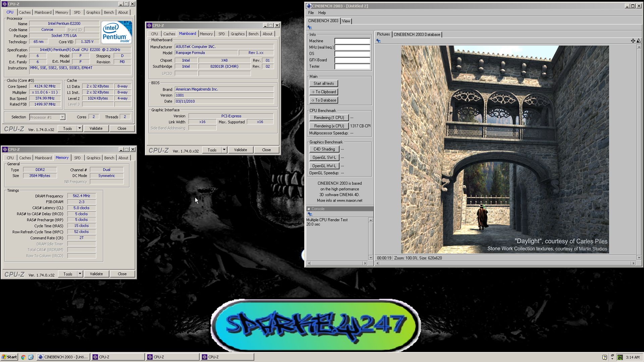The image size is (644, 362).
Task: Click the green graph tray icon
Action: 620,357
